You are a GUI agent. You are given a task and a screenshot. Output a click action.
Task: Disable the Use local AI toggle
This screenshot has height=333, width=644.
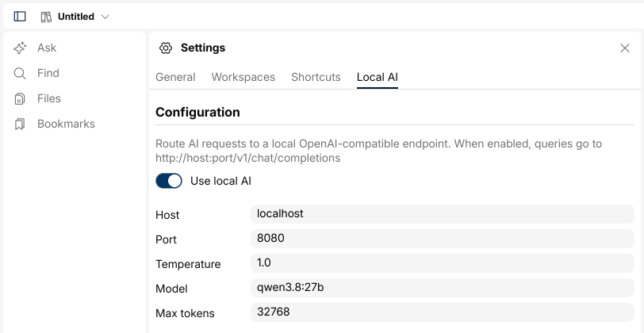click(169, 181)
